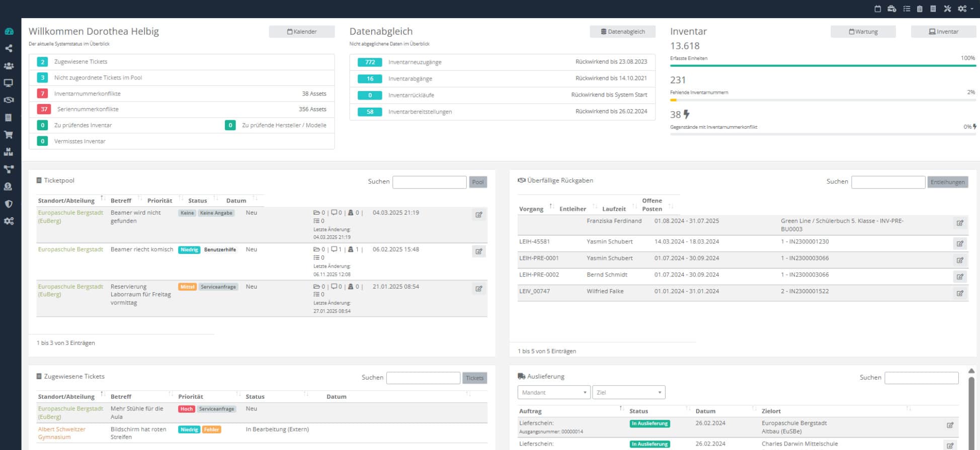
Task: Open the shopping cart icon in sidebar
Action: click(x=9, y=135)
